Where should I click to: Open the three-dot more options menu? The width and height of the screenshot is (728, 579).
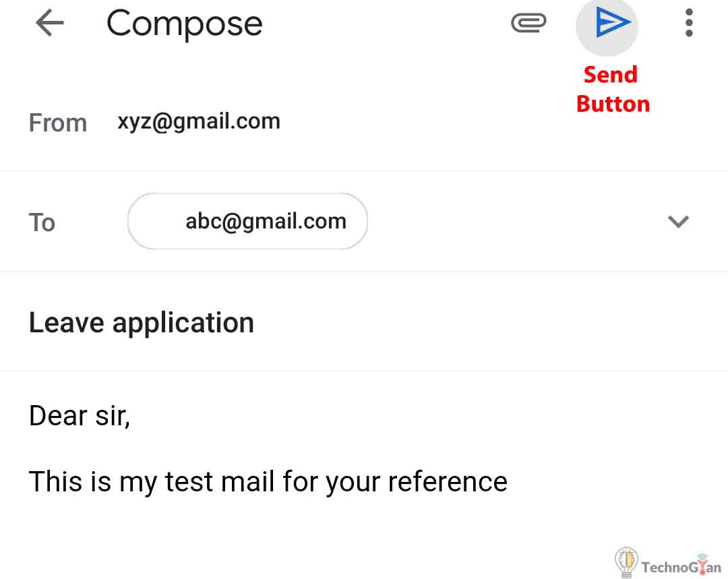(688, 24)
